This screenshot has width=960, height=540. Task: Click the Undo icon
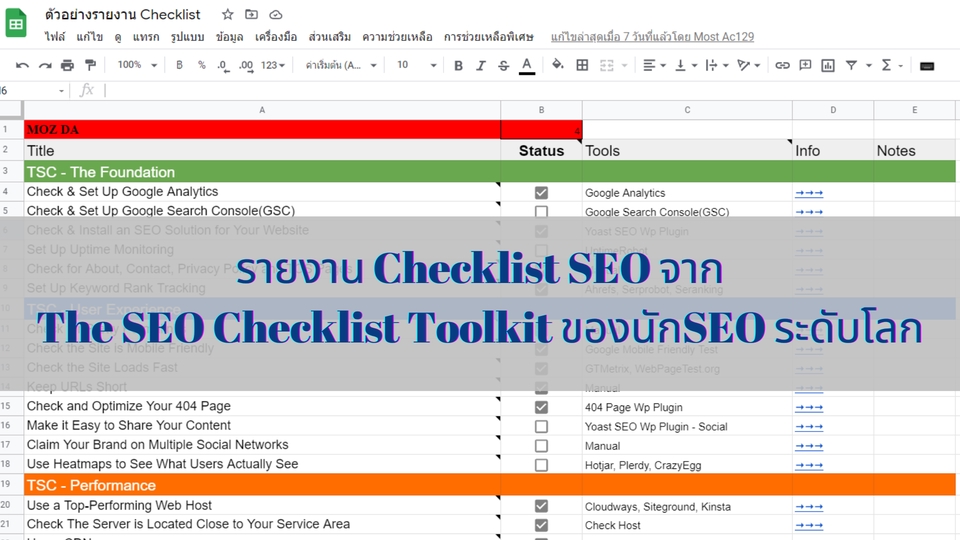[x=22, y=66]
